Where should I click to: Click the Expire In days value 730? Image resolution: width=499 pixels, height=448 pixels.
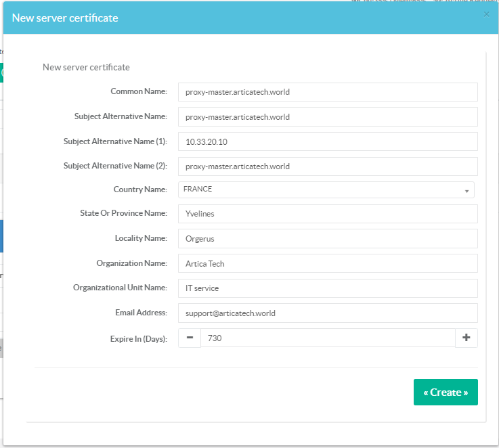328,338
